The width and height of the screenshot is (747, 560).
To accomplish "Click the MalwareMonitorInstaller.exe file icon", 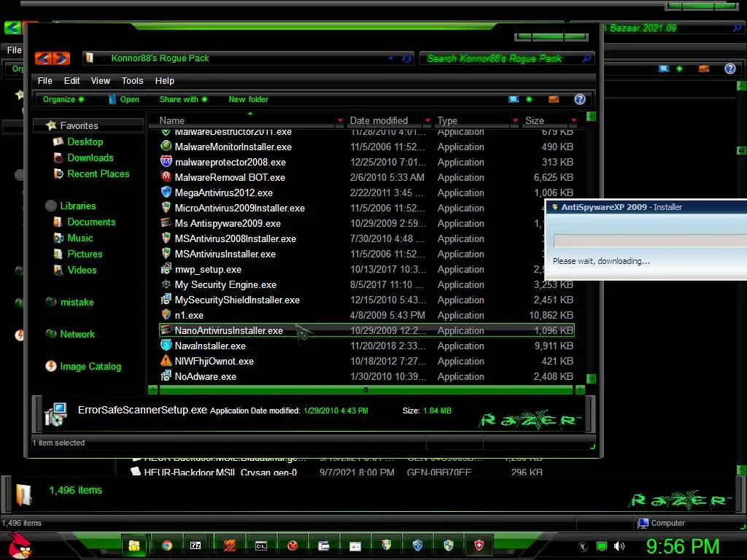I will [x=166, y=146].
